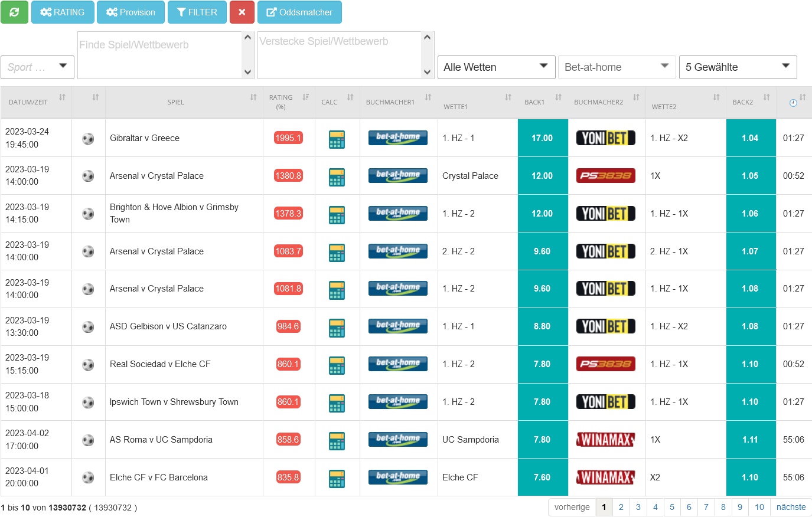Click Winamax logo in AS Roma row
The image size is (812, 517).
pos(606,439)
